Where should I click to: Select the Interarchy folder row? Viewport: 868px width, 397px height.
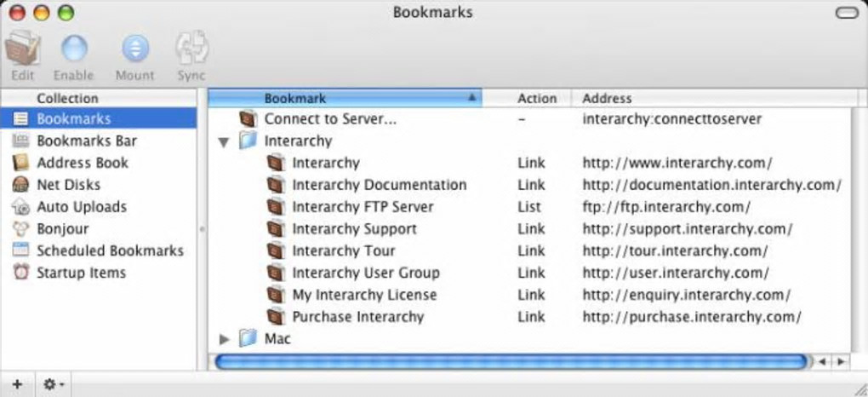[529, 141]
